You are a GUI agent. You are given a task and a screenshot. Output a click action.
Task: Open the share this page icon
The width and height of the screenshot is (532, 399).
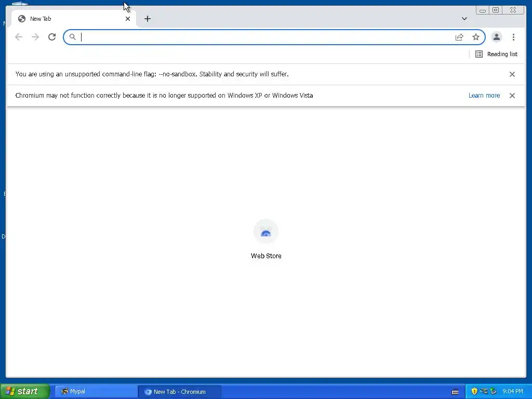pyautogui.click(x=459, y=37)
